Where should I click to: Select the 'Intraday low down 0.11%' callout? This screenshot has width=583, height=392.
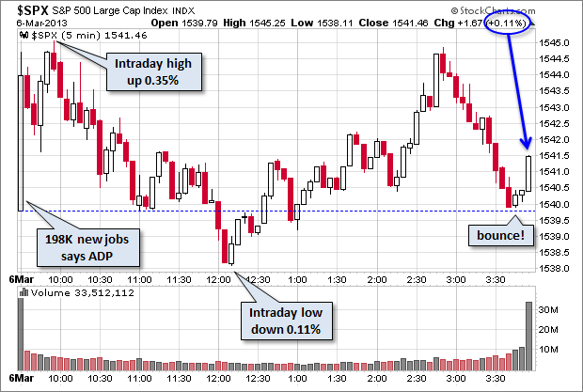click(x=291, y=321)
